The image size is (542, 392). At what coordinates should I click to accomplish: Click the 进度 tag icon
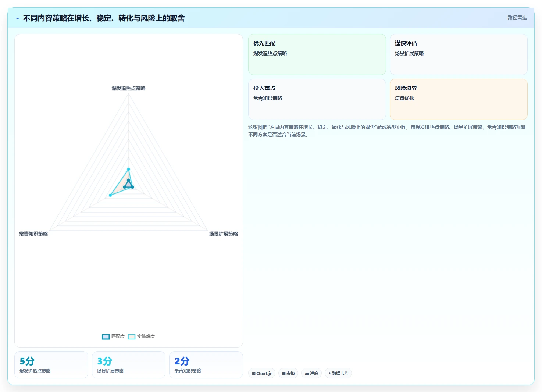(307, 373)
